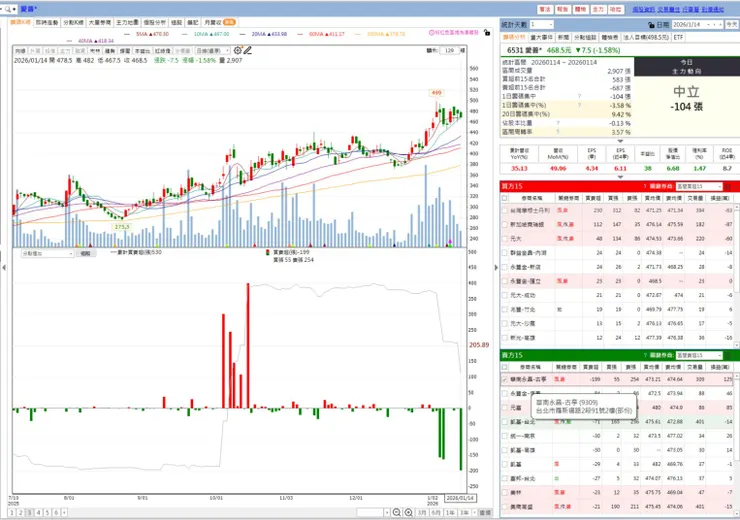The width and height of the screenshot is (740, 520).
Task: Open the 交易屬性 link
Action: pyautogui.click(x=668, y=9)
